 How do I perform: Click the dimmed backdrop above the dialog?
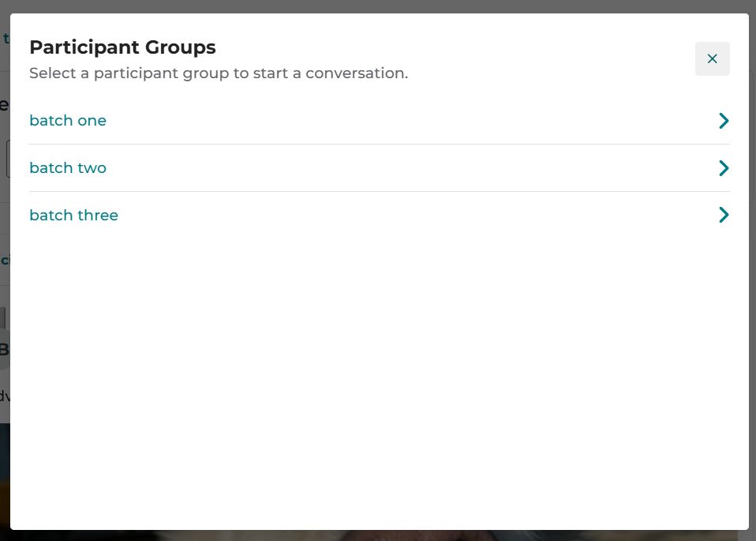378,6
